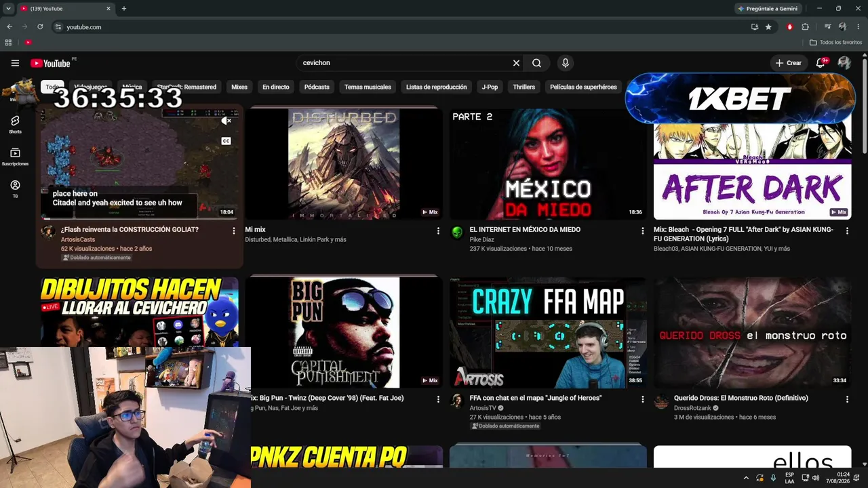Open options for the Big Pun mix
This screenshot has width=868, height=488.
coord(438,400)
